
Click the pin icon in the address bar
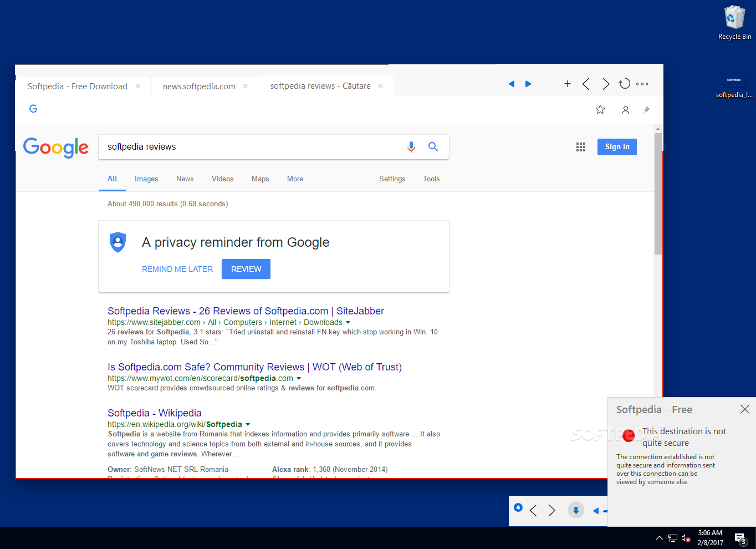646,110
